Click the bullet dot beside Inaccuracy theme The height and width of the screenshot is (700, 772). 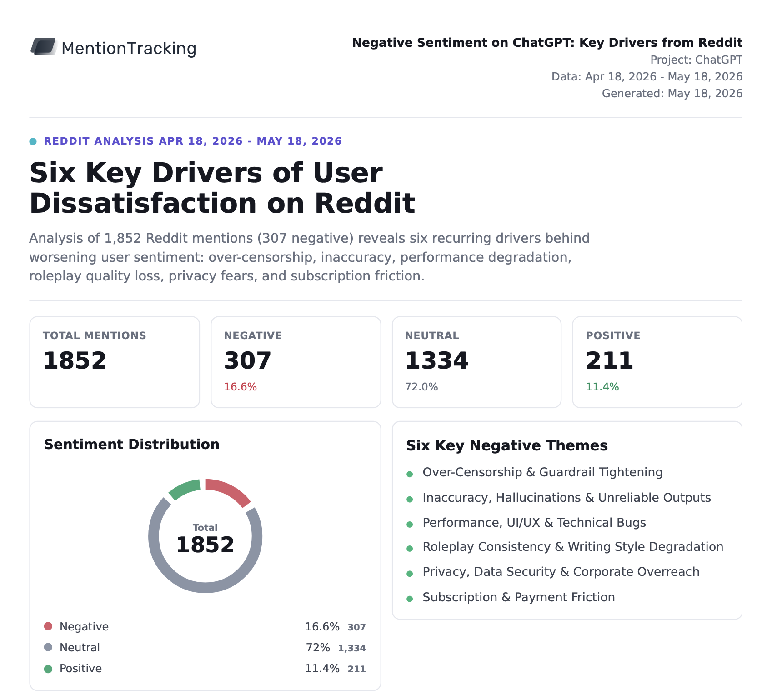click(x=410, y=500)
